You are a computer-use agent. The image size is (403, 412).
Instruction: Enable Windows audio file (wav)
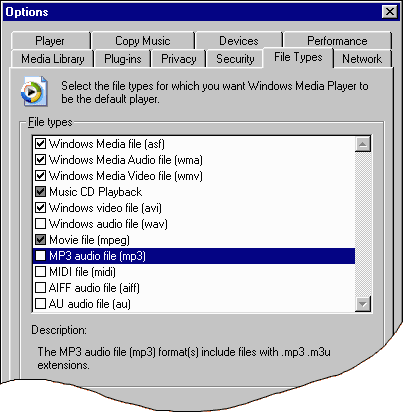point(40,224)
